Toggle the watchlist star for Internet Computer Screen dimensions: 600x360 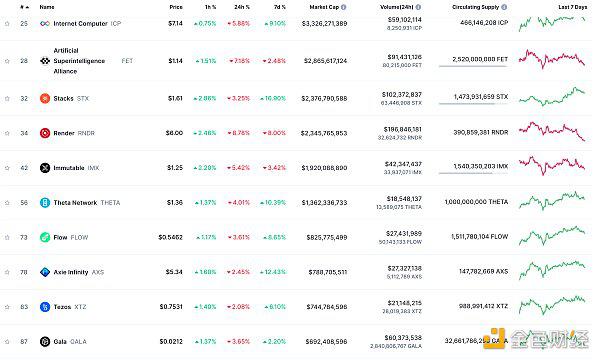7,24
